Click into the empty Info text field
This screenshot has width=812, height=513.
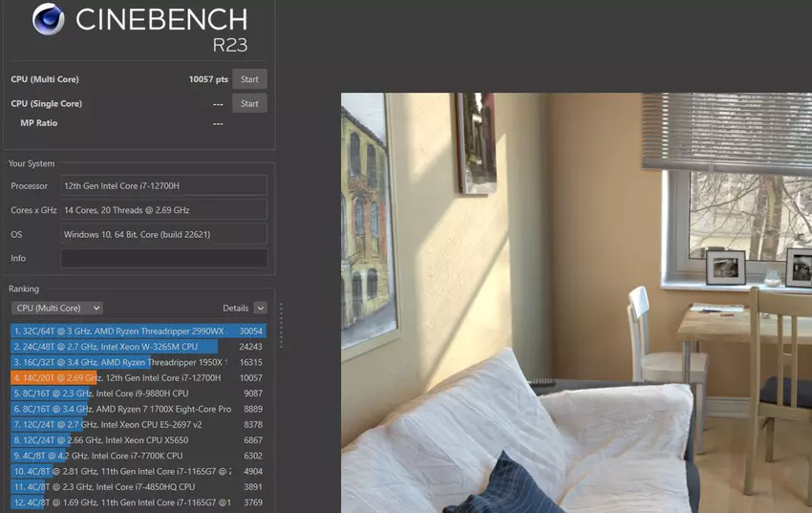coord(163,259)
